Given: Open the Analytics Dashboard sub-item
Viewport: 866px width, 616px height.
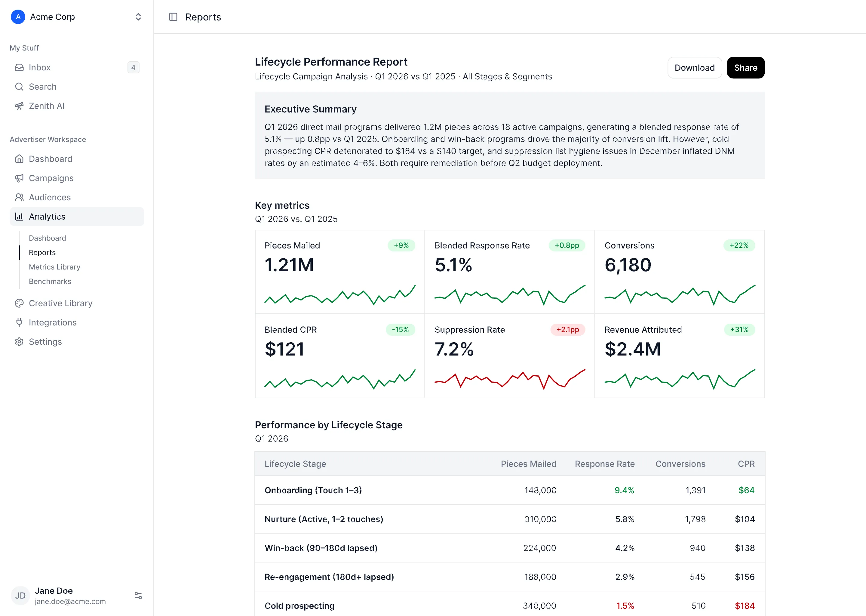Looking at the screenshot, I should [x=48, y=238].
